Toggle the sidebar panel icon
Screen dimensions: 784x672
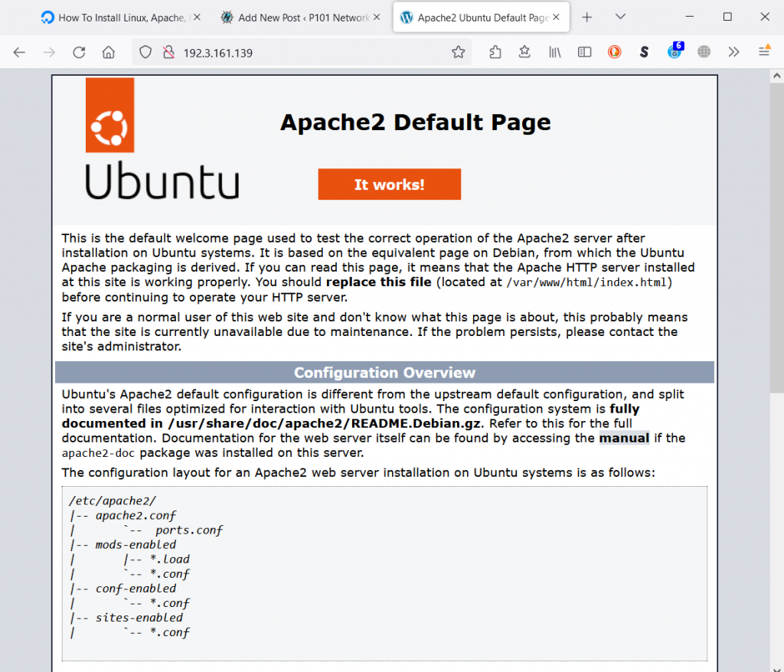[x=584, y=52]
